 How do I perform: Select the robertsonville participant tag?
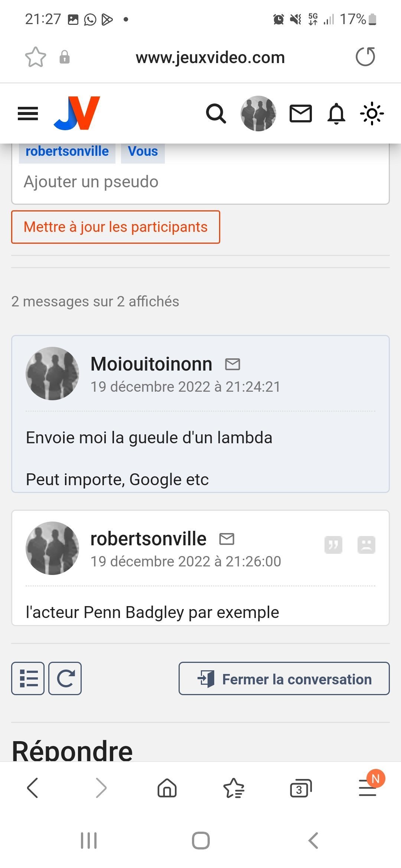tap(67, 152)
